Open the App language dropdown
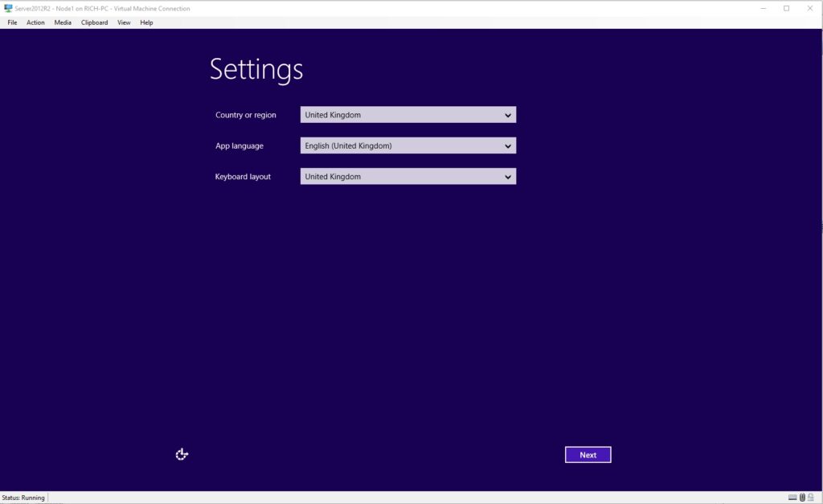Viewport: 823px width, 504px height. 407,145
